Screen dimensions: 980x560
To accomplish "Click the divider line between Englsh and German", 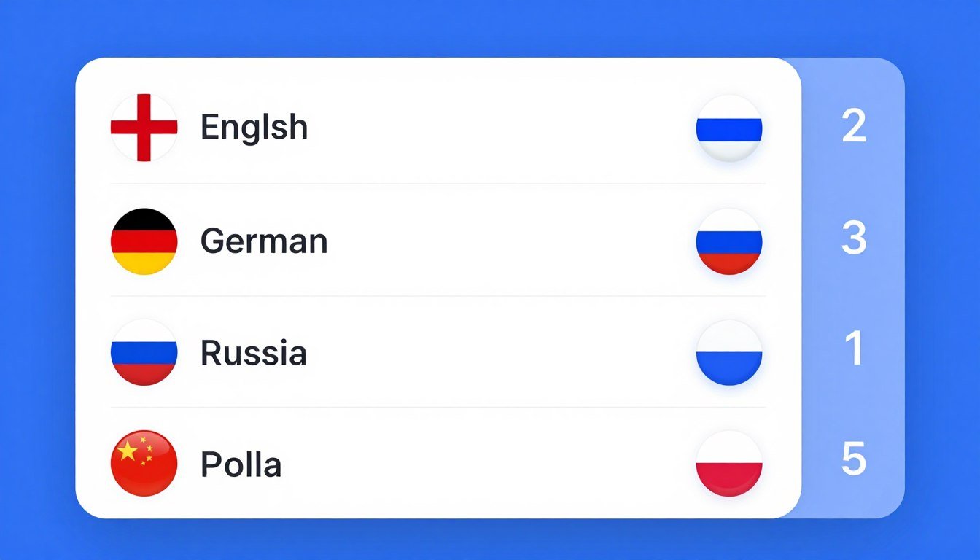I will click(437, 184).
